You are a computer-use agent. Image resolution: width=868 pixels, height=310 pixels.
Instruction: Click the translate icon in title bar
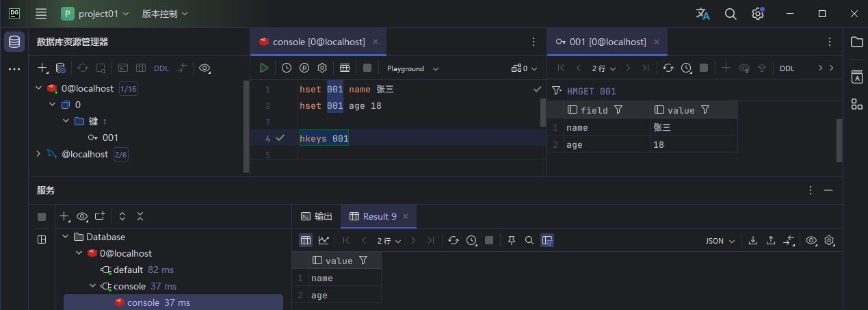[703, 14]
